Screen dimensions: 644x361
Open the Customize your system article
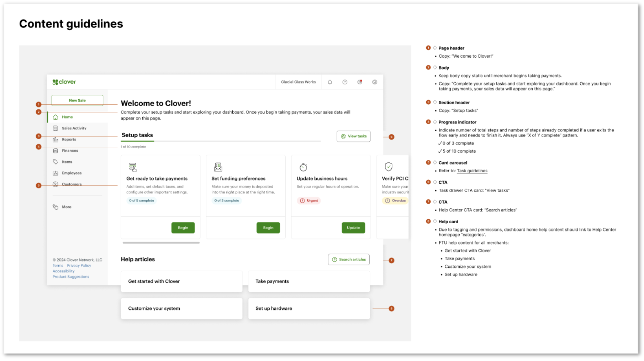click(x=181, y=309)
